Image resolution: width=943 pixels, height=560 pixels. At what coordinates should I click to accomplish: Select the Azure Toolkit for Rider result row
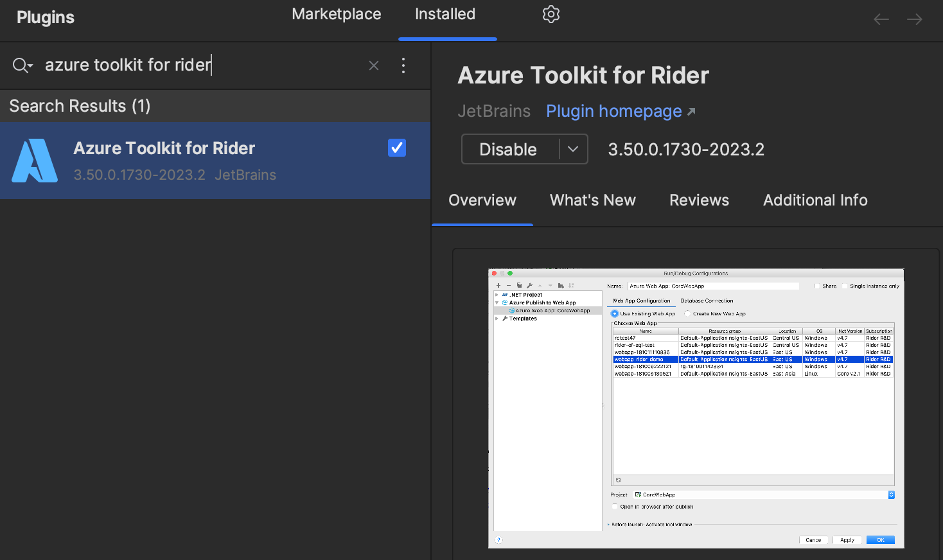click(x=215, y=161)
